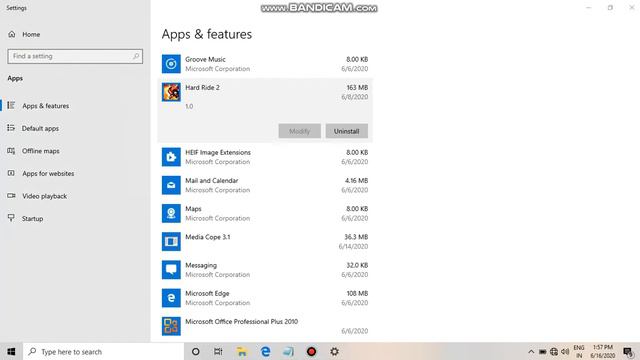Click the Microsoft Edge app list icon
The image size is (640, 360).
pos(171,298)
